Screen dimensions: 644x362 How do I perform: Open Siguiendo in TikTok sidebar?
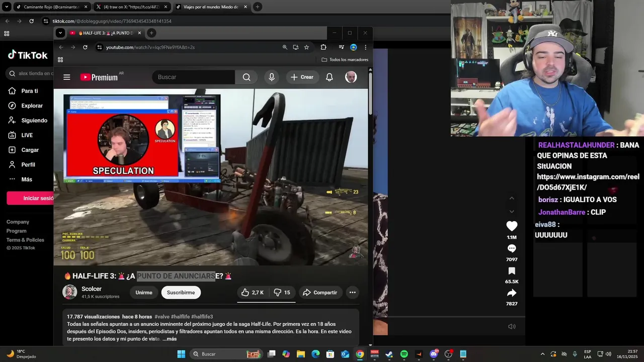point(27,121)
